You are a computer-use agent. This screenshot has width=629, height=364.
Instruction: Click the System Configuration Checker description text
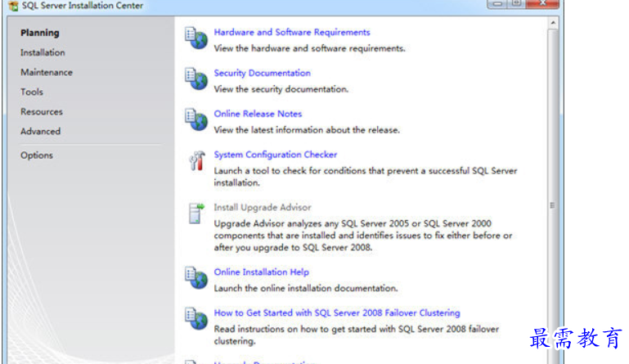click(366, 177)
